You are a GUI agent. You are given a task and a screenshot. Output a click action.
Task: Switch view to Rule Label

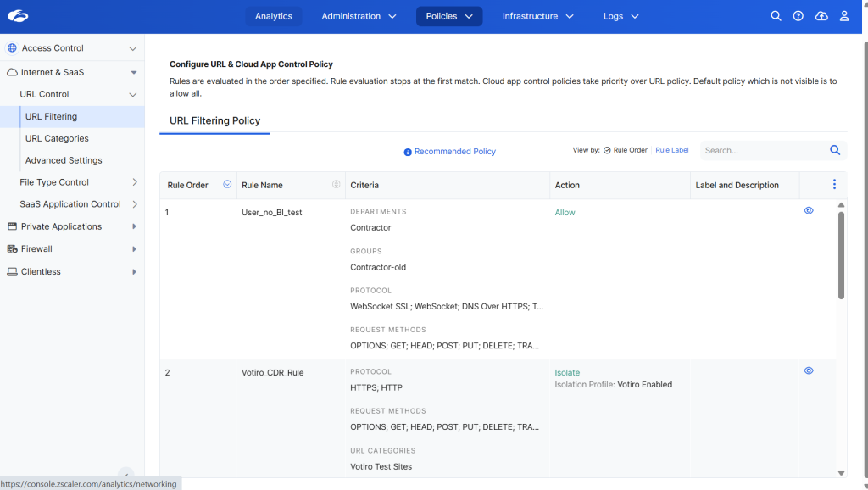tap(671, 150)
